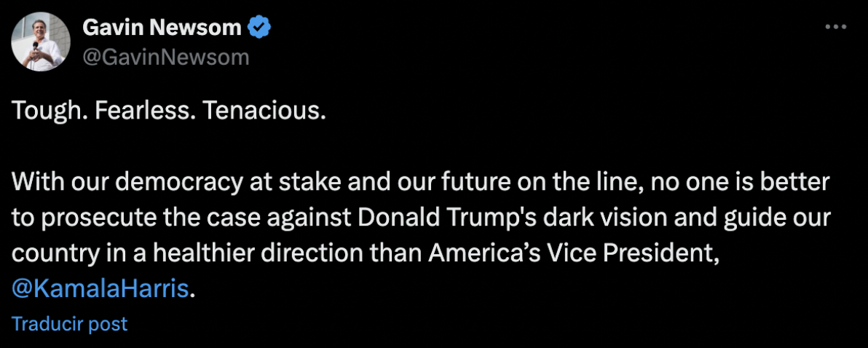Screen dimensions: 868x348
Task: Open the three-dot more options menu
Action: coord(837,27)
